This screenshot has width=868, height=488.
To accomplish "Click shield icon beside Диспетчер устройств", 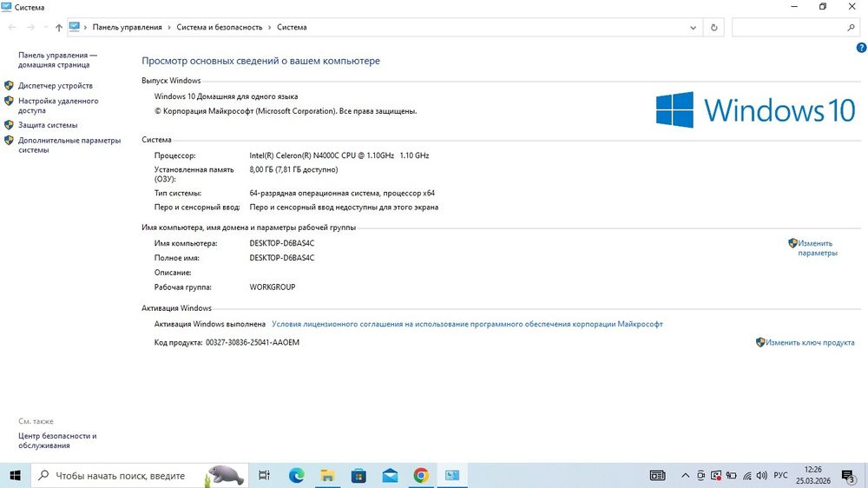I will pos(9,85).
